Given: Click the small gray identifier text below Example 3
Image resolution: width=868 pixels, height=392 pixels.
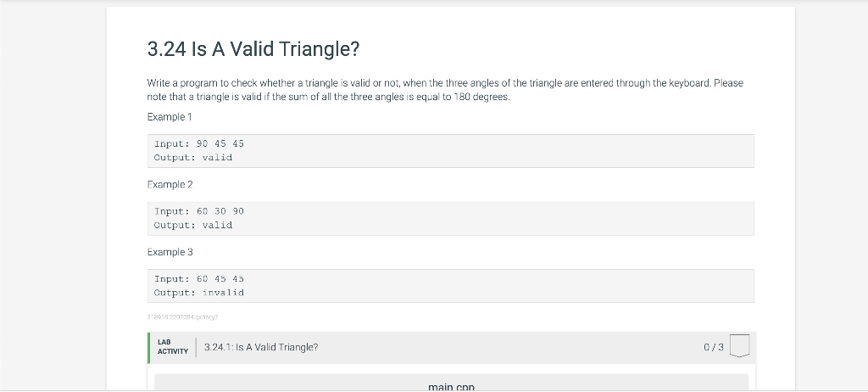Looking at the screenshot, I should 183,317.
